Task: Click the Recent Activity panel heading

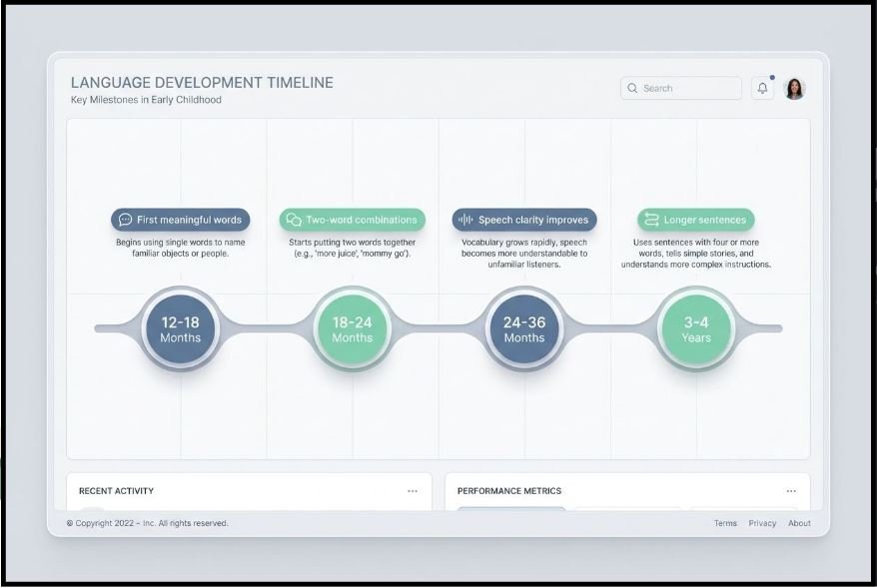Action: [116, 491]
